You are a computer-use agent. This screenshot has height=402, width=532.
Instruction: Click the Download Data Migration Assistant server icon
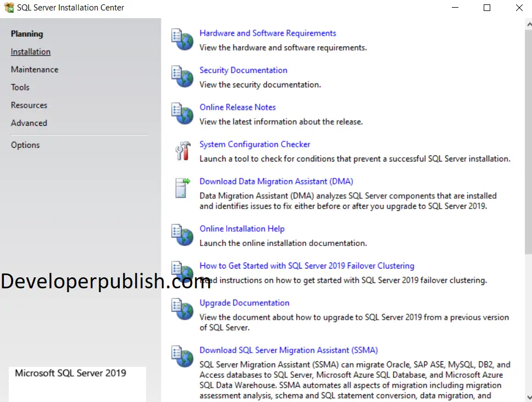(x=182, y=188)
